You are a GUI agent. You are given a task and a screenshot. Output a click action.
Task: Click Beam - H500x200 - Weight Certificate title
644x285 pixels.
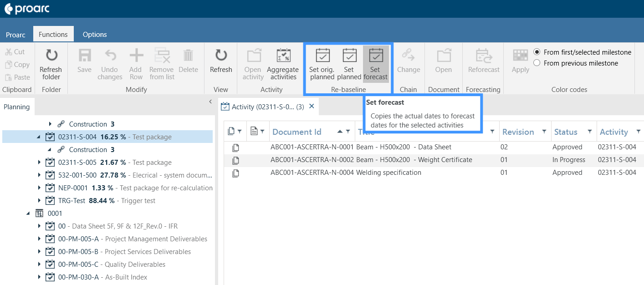click(x=414, y=160)
